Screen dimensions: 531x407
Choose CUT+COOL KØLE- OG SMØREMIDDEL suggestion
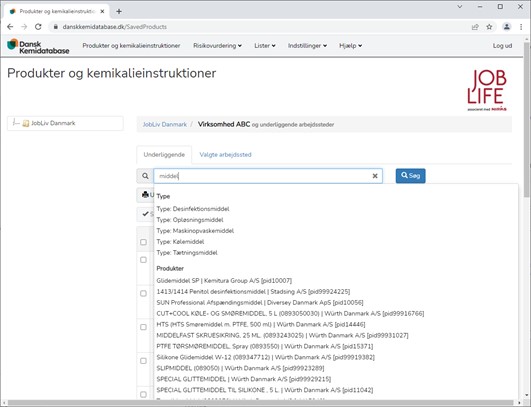coord(290,314)
